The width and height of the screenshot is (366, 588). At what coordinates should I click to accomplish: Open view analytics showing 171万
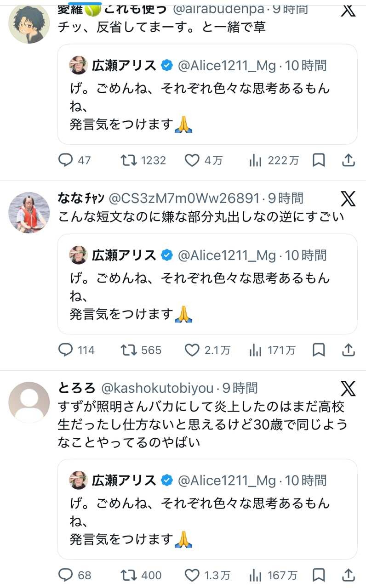coord(255,351)
